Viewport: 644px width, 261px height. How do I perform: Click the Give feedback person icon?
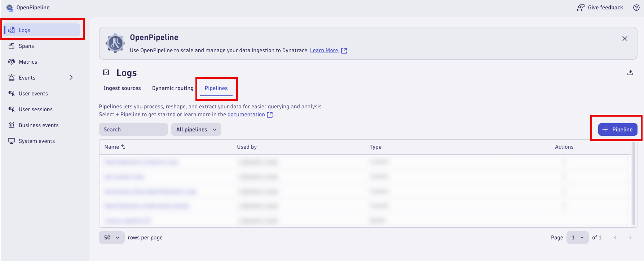coord(581,8)
